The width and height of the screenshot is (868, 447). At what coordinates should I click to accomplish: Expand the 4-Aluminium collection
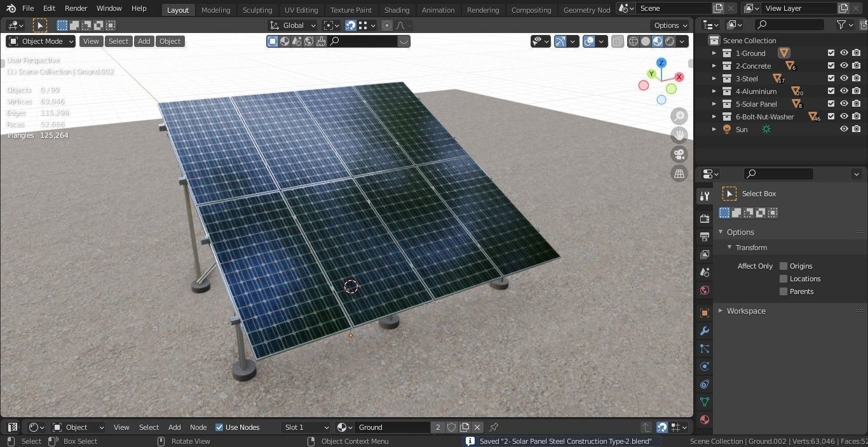pos(714,91)
